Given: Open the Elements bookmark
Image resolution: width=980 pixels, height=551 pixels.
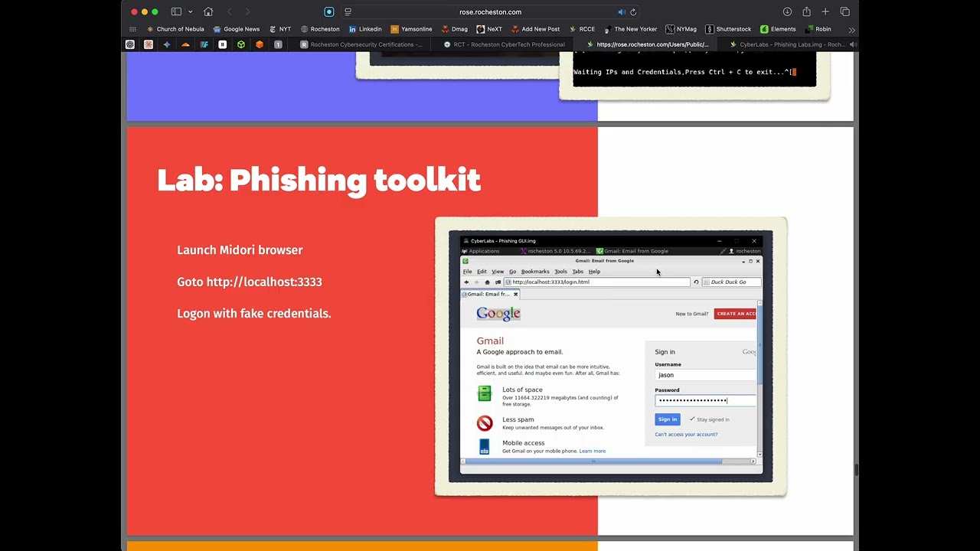Looking at the screenshot, I should coord(778,29).
